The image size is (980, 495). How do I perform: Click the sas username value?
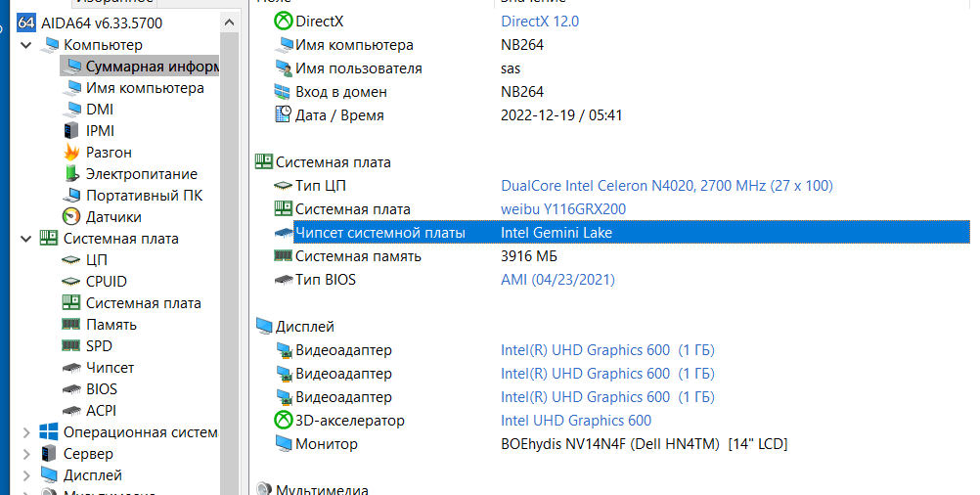(511, 68)
